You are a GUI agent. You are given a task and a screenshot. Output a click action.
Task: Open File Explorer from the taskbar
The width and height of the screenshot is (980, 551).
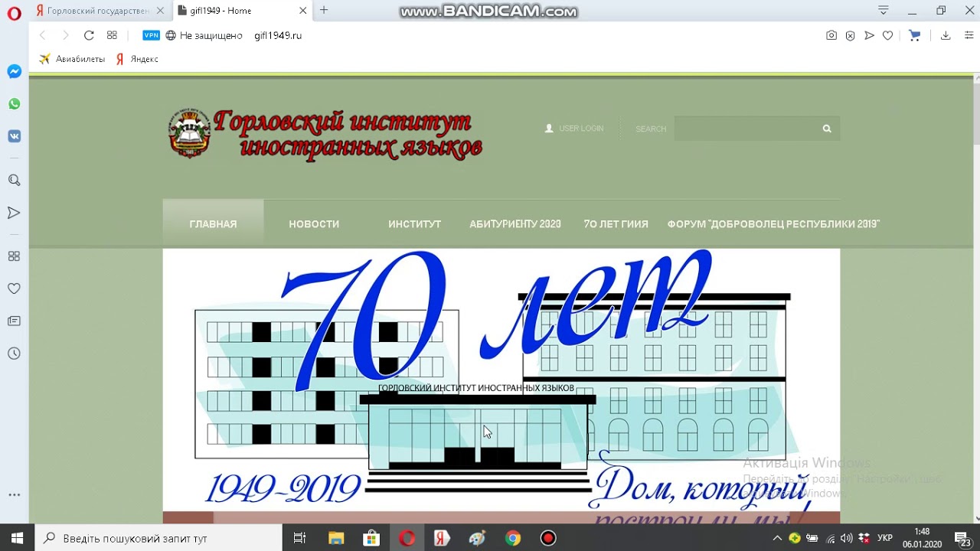point(335,538)
